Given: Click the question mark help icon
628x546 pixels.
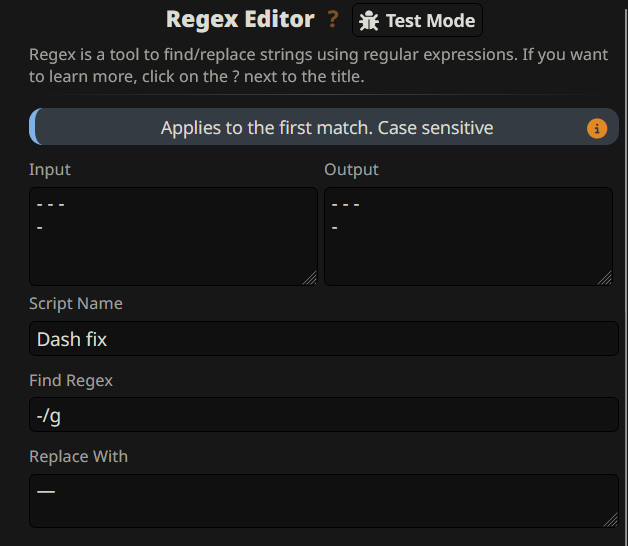Looking at the screenshot, I should click(334, 20).
